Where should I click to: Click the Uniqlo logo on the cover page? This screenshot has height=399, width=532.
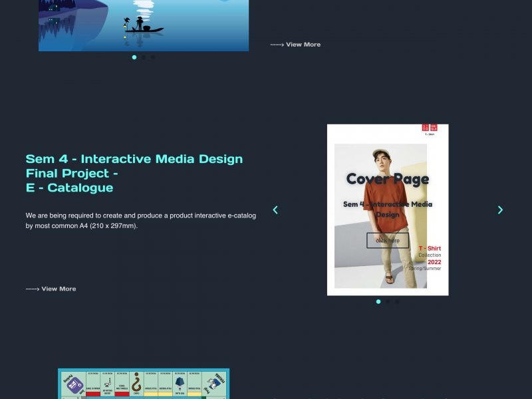pyautogui.click(x=430, y=128)
